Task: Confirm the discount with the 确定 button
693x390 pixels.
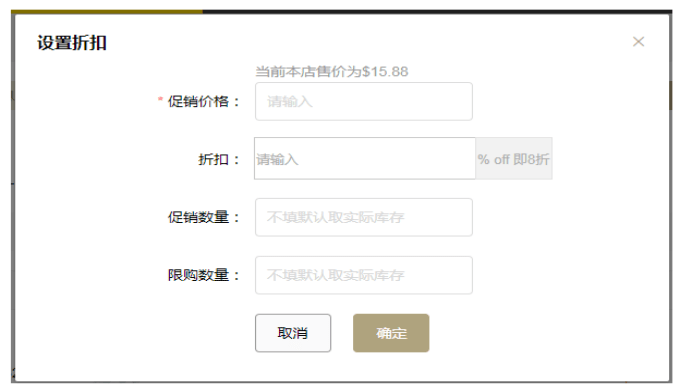Action: coord(391,333)
